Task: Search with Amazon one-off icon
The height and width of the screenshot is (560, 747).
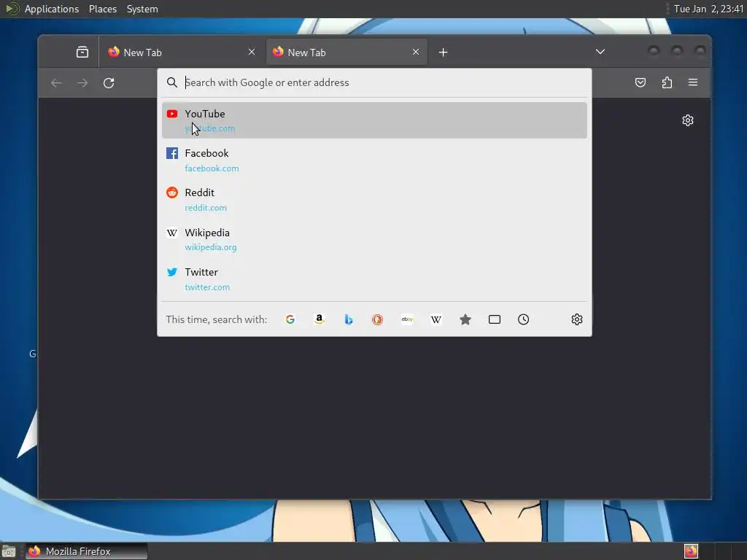Action: point(320,319)
